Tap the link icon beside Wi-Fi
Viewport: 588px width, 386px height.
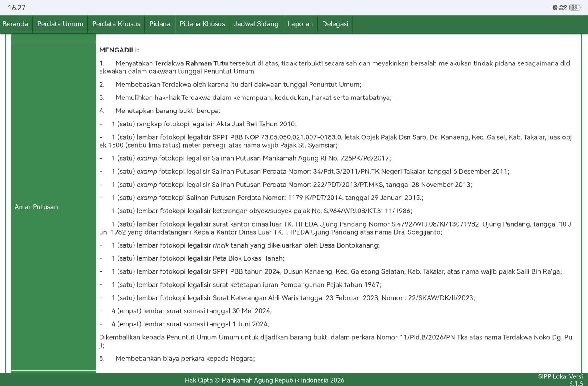(x=555, y=8)
